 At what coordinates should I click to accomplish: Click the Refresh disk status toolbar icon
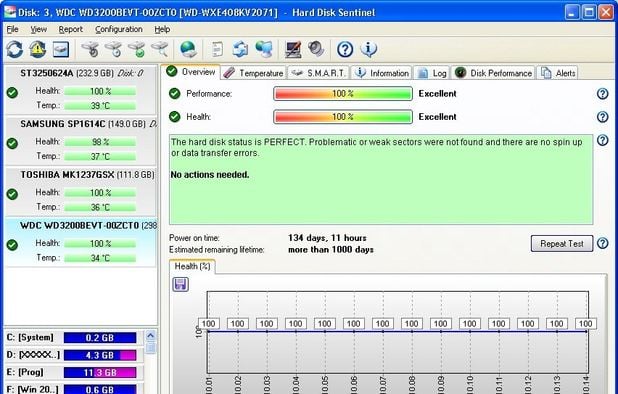tap(15, 49)
